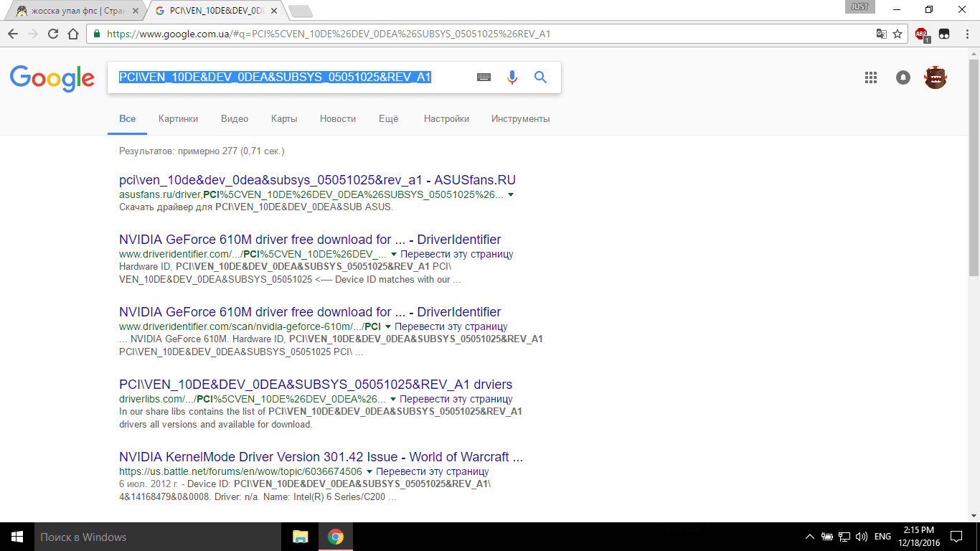Go back to the previous page

(x=13, y=34)
